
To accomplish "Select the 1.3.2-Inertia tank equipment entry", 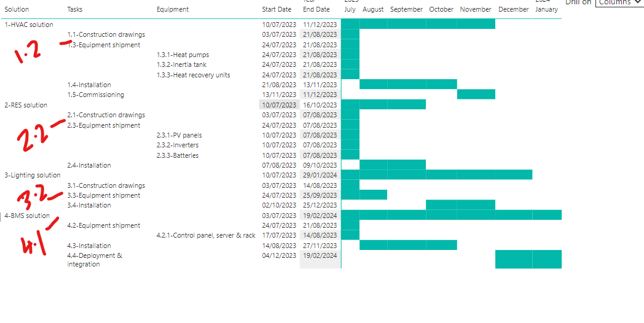I will tap(181, 64).
